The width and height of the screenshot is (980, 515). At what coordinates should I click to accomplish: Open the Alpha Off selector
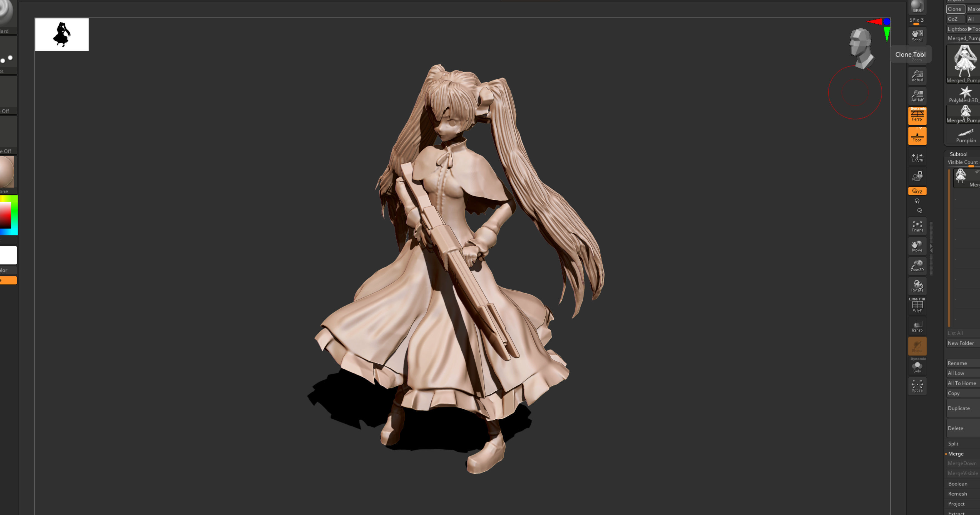point(8,95)
